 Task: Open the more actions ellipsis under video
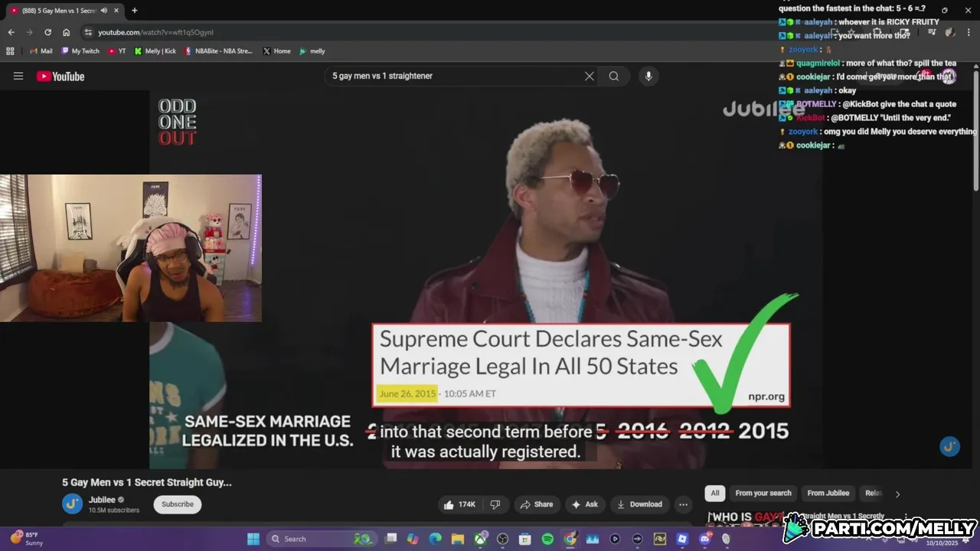pyautogui.click(x=683, y=504)
